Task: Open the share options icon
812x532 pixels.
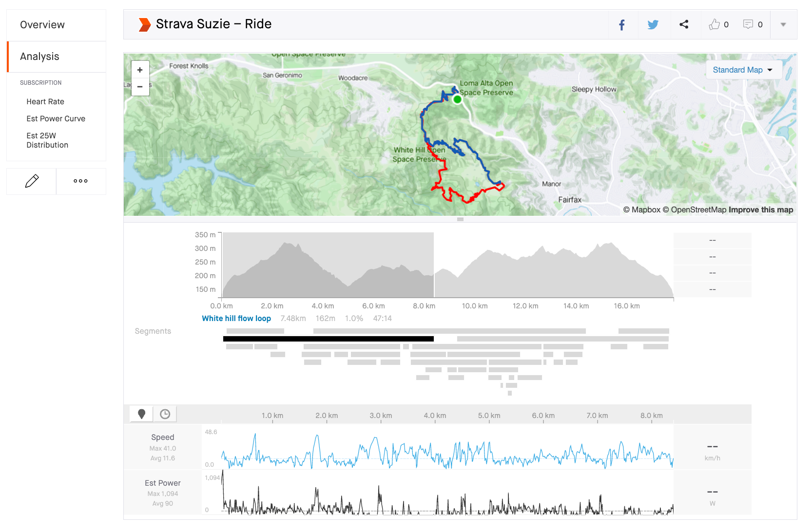Action: tap(684, 24)
